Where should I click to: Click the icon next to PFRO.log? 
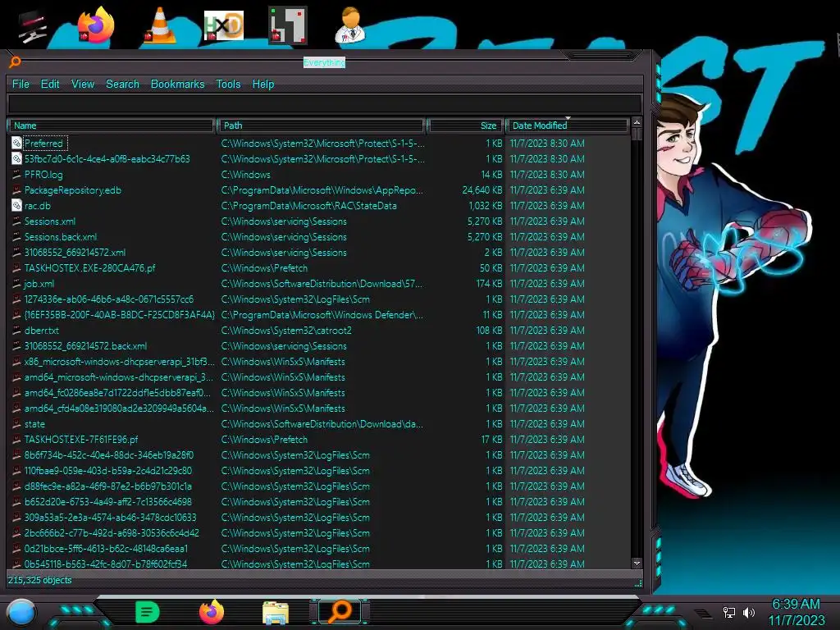[x=16, y=175]
